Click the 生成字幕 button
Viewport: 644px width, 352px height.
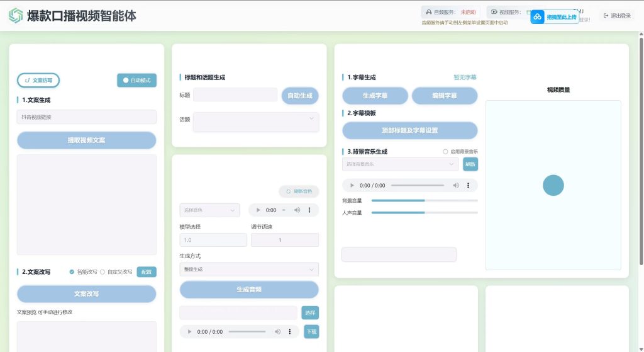(x=375, y=96)
